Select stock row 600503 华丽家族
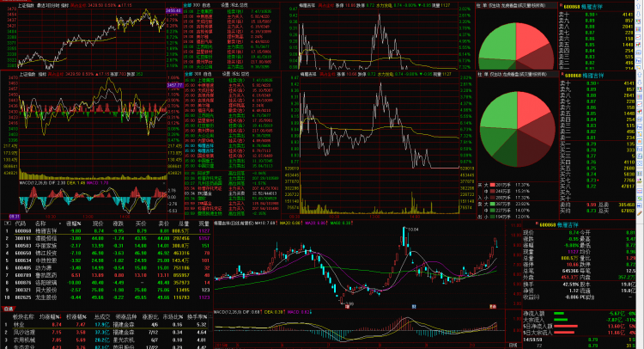The width and height of the screenshot is (644, 349). (x=106, y=245)
